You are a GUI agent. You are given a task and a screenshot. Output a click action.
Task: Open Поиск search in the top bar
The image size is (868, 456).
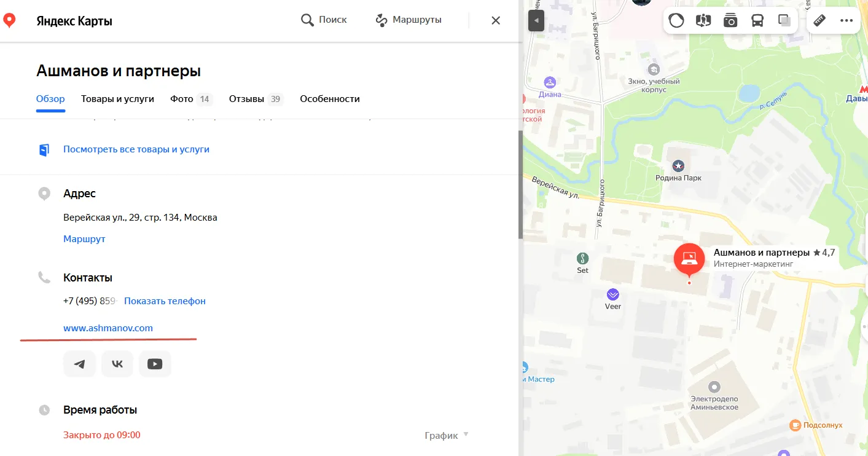[324, 20]
